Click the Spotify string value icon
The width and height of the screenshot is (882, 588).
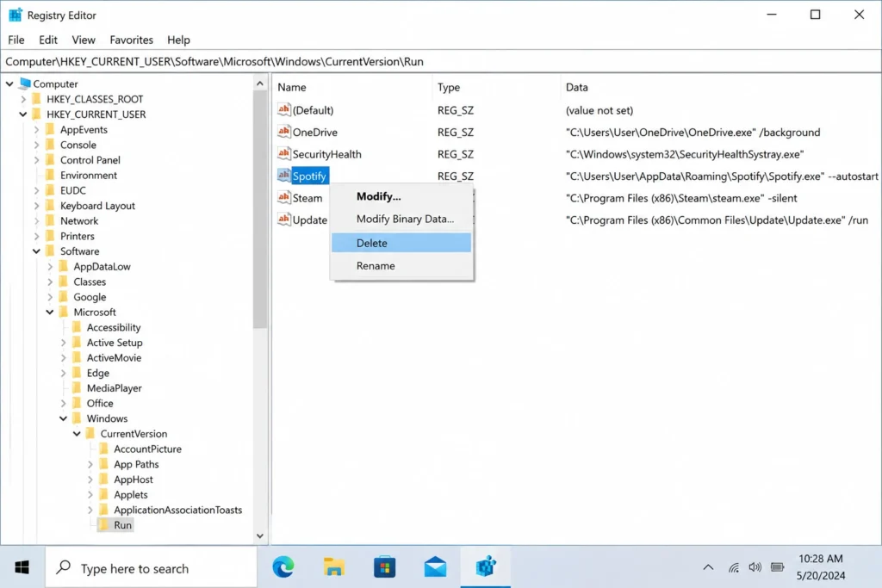point(284,176)
